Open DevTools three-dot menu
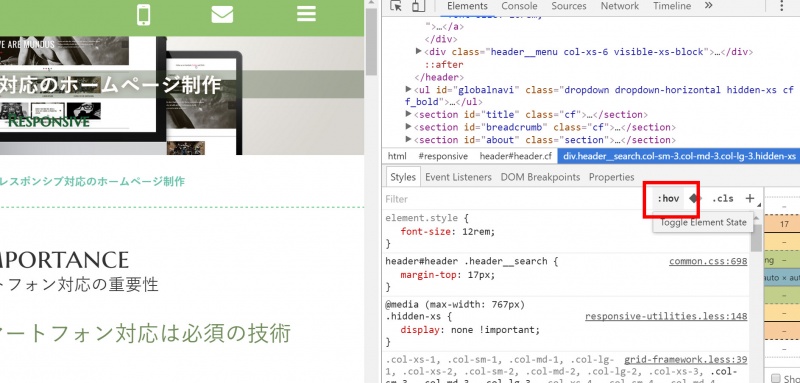Screen dimensions: 800x383 [781, 6]
